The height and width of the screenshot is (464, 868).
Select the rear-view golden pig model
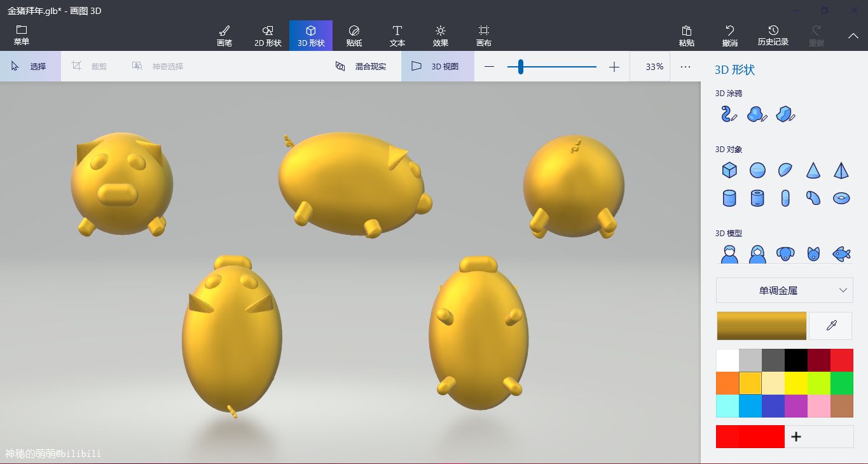coord(574,186)
